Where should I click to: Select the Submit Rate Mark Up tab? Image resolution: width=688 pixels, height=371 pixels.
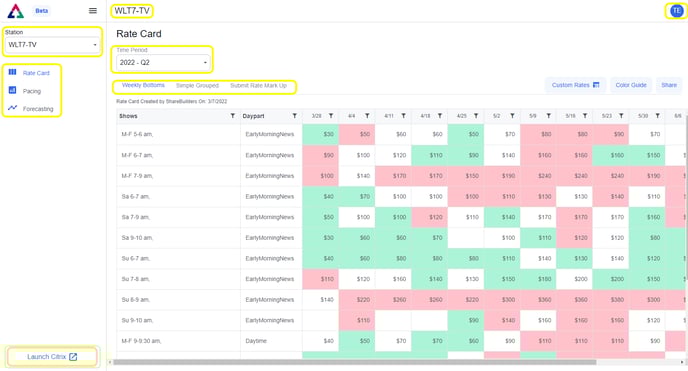pyautogui.click(x=258, y=86)
